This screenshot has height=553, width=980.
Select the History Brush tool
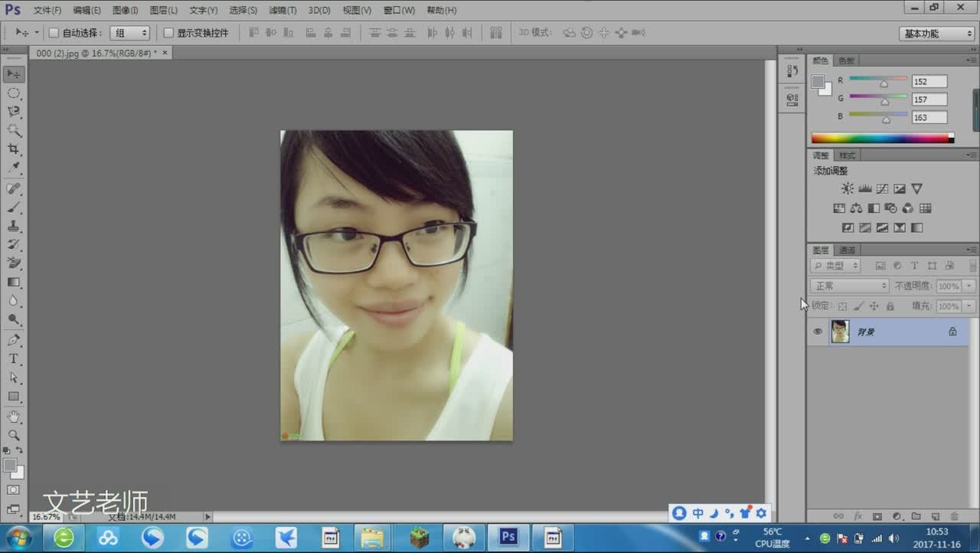(x=14, y=244)
